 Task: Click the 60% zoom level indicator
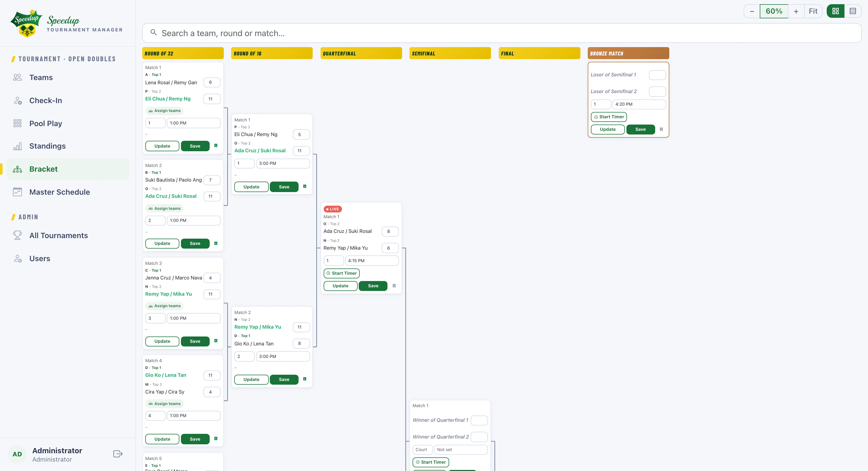click(x=774, y=11)
